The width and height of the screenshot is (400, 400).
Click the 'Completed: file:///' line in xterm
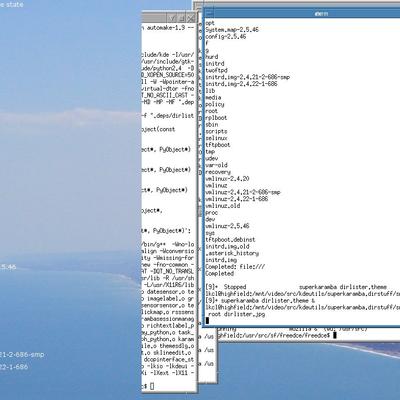click(x=235, y=267)
